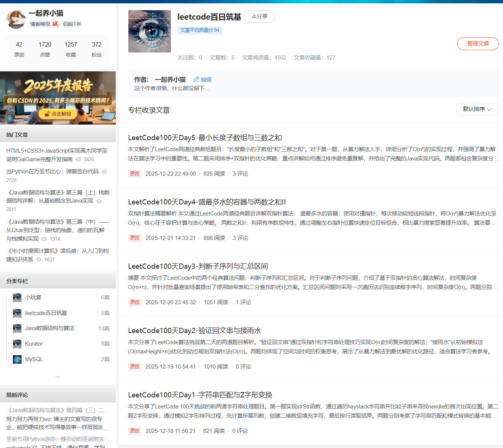503x448 pixels.
Task: Click the eye view icon on the GalGame article
Action: click(x=78, y=159)
